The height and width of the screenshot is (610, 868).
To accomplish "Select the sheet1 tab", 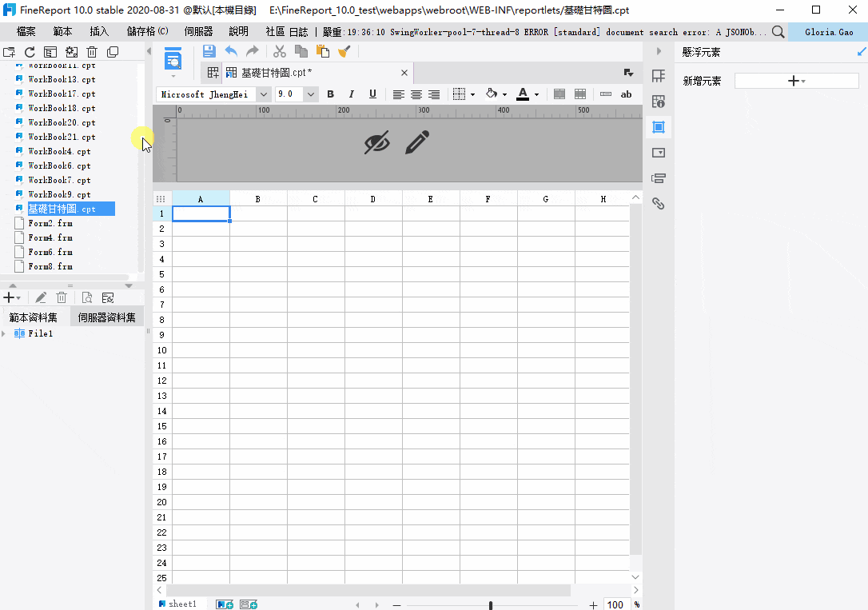I will tap(178, 604).
